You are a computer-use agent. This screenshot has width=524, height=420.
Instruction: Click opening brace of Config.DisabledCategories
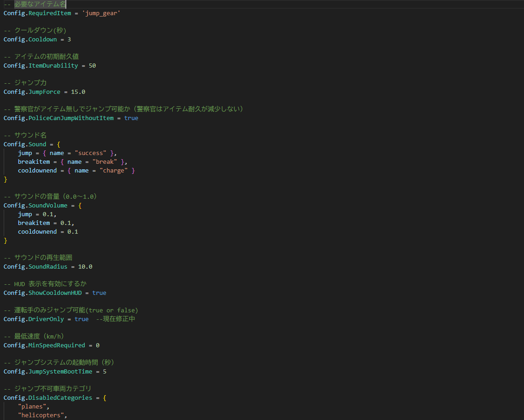(x=105, y=398)
